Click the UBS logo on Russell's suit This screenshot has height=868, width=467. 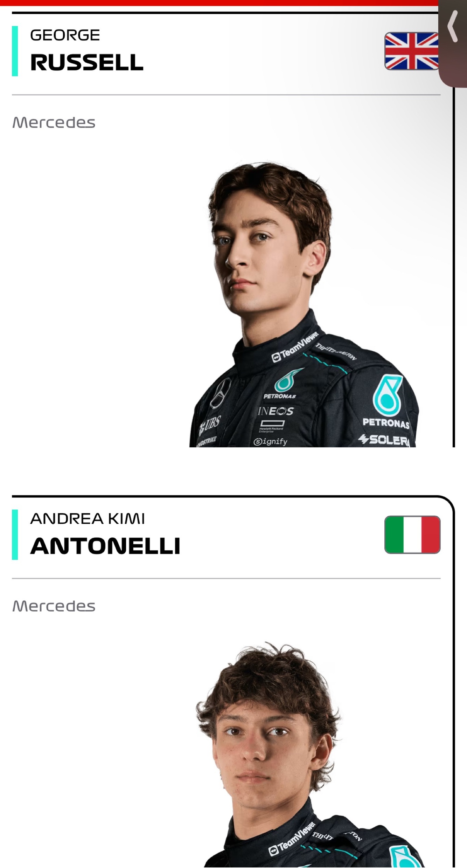210,425
